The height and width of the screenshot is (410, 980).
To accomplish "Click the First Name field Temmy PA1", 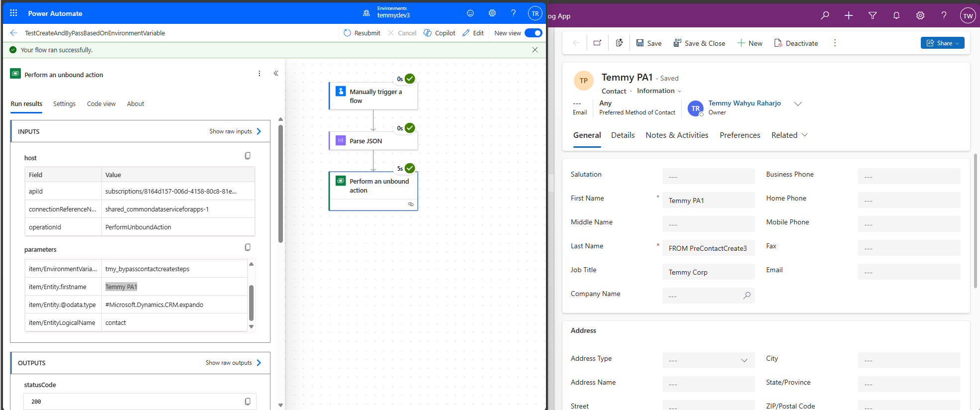I will 709,201.
